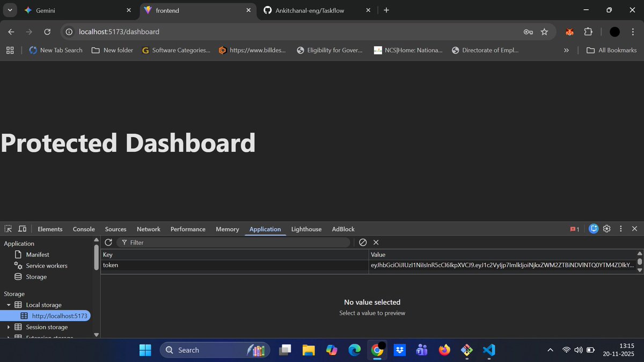Screen dimensions: 644x362
Task: Toggle the device emulation toolbar
Action: (22, 228)
